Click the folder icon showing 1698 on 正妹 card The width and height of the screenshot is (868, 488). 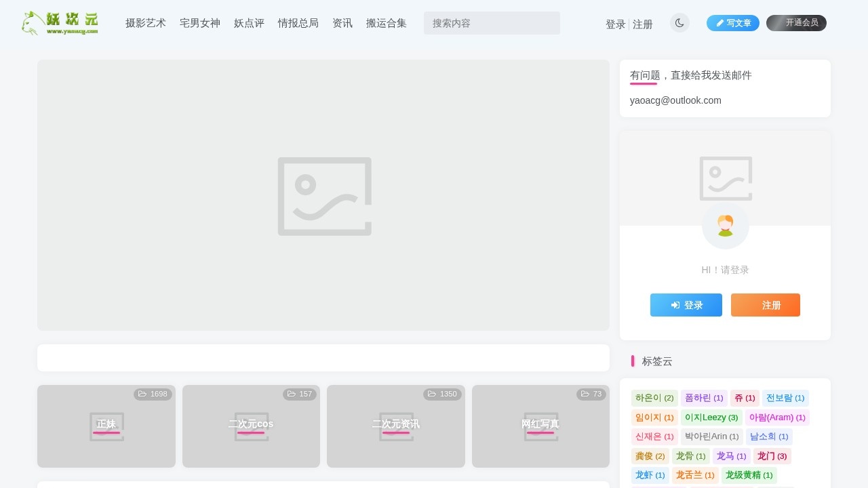[x=142, y=394]
